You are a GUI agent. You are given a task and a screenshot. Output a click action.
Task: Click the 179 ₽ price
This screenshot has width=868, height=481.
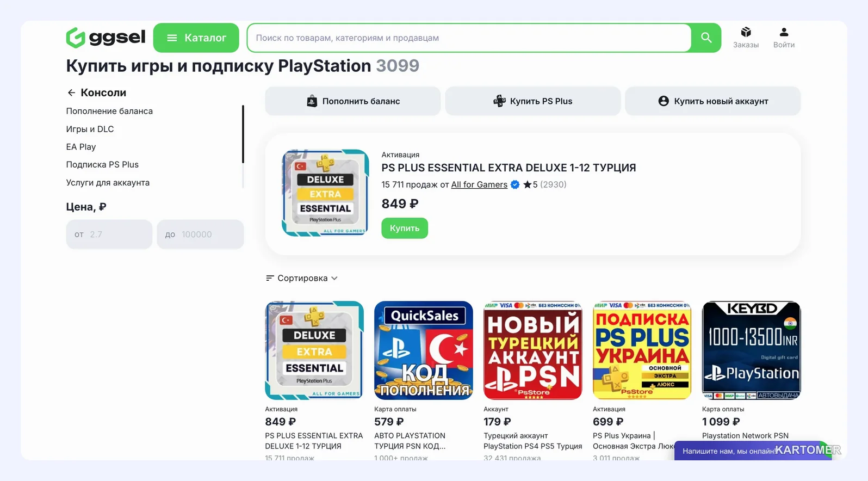[x=497, y=422]
